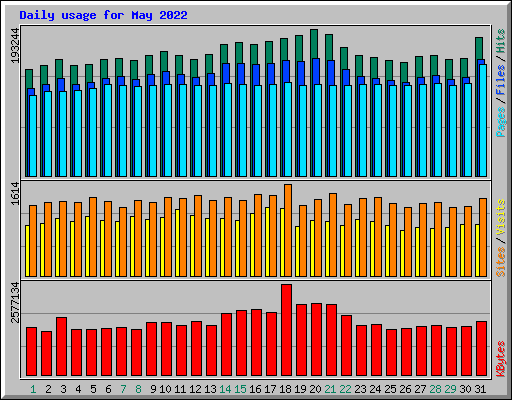512x400 pixels.
Task: Click the orange Visits bar for day 1
Action: click(x=33, y=241)
